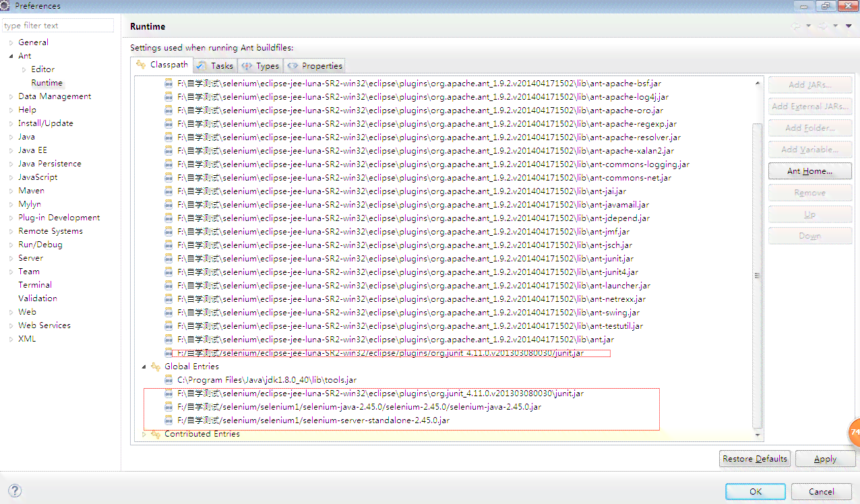Expand the Run/Debug preferences category

tap(11, 245)
